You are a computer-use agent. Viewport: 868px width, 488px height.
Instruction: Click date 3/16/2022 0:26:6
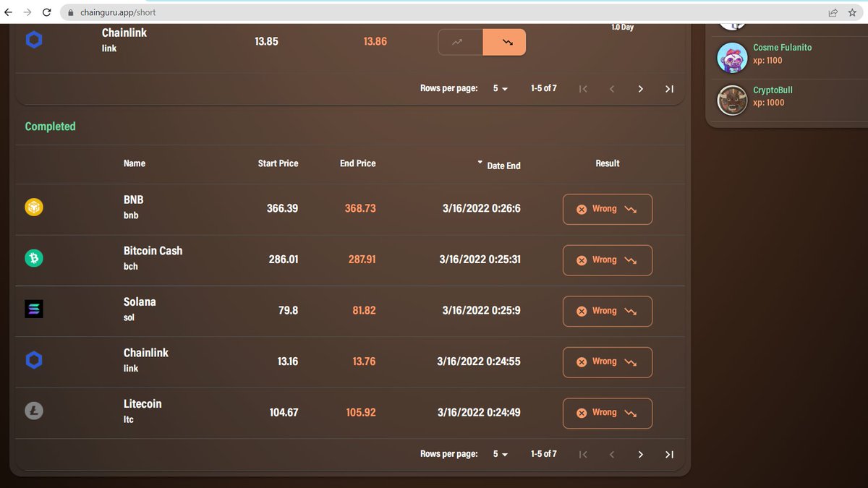coord(482,208)
